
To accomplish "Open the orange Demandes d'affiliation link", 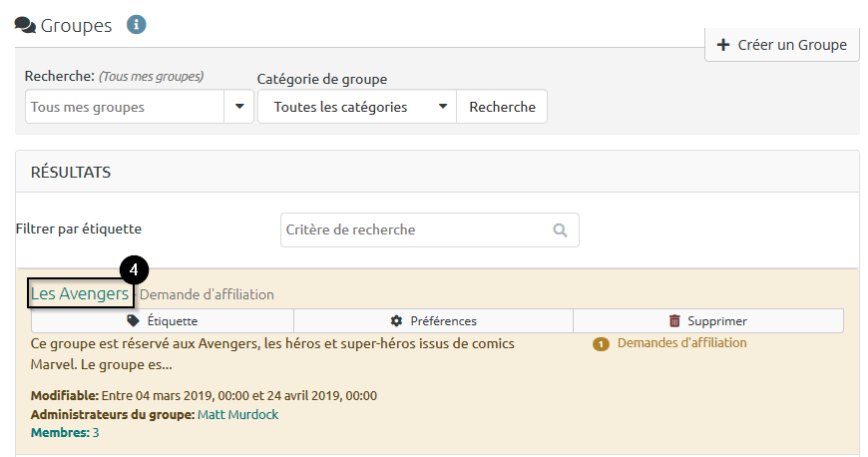I will (x=681, y=343).
